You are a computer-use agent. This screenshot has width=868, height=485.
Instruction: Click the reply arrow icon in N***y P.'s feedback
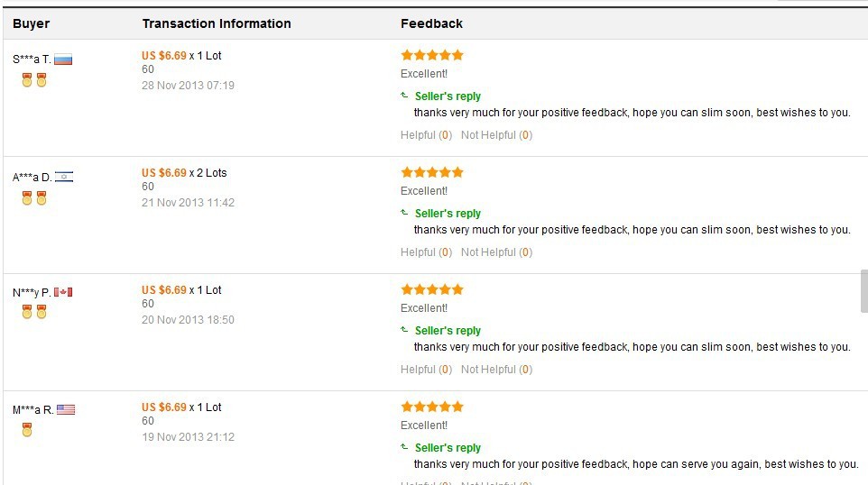pos(404,330)
